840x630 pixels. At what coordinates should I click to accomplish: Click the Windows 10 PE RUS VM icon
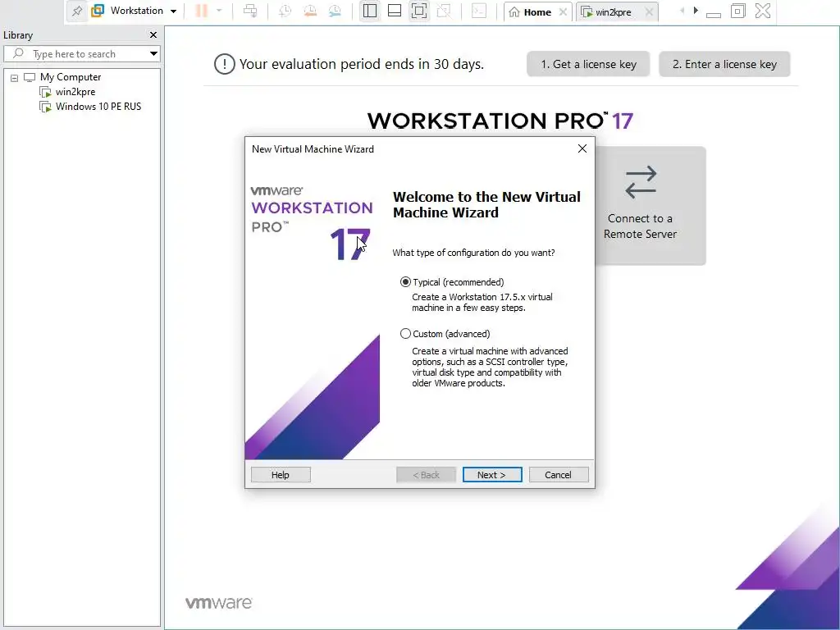click(46, 107)
